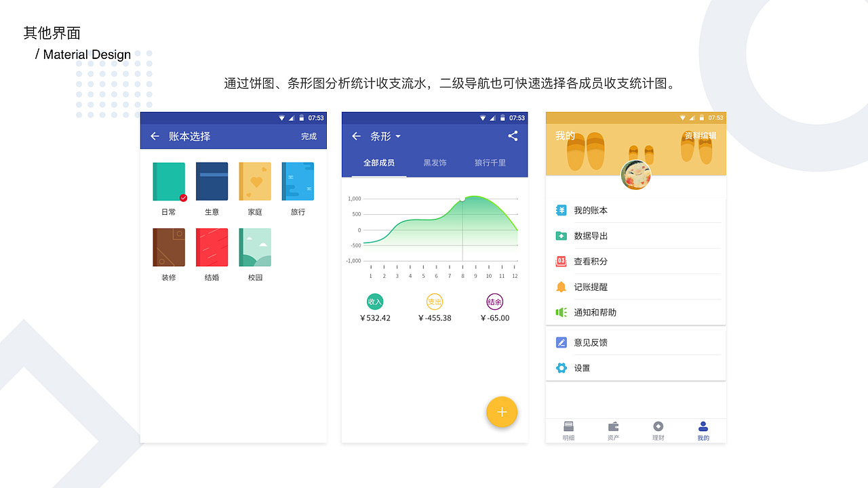Viewport: 868px width, 488px height.
Task: Switch to the 全部成员 tab
Action: point(379,163)
